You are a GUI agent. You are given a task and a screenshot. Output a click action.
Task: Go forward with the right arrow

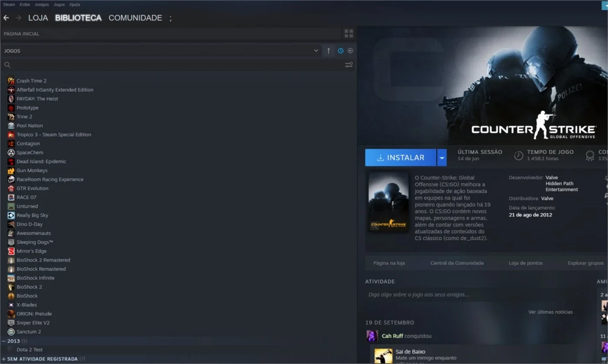[19, 18]
